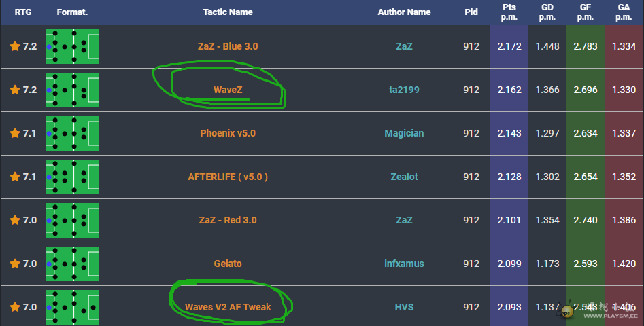View author Magician's profile
The image size is (644, 326).
pos(404,133)
